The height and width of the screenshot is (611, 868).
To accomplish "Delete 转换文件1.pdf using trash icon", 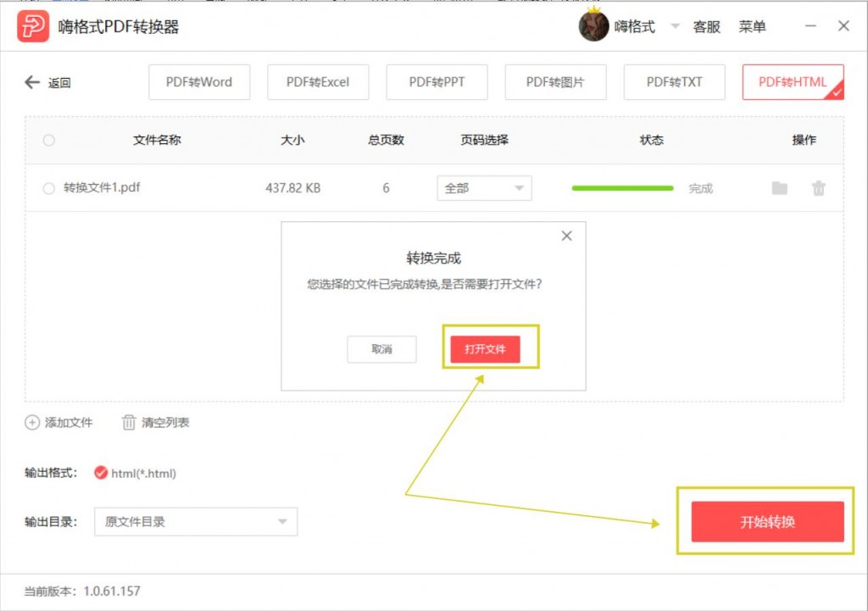I will [x=819, y=188].
